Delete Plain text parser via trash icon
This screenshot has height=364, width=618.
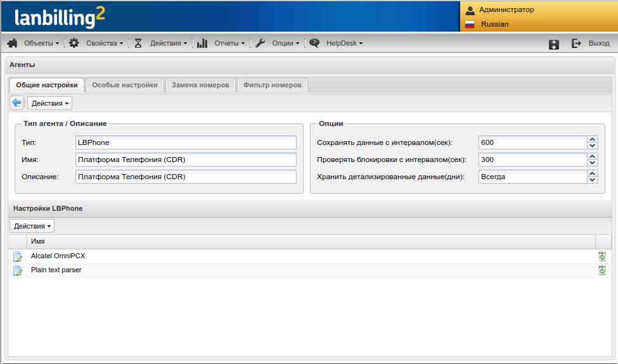click(602, 270)
